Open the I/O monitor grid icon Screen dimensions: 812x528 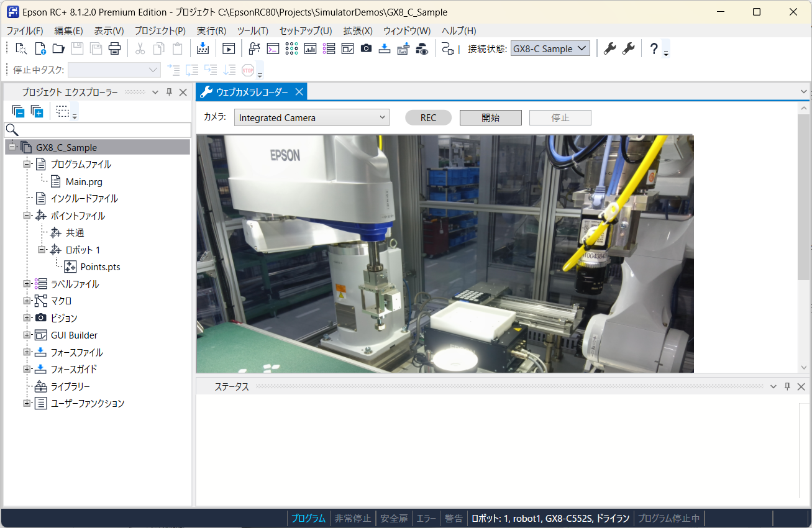pos(291,48)
